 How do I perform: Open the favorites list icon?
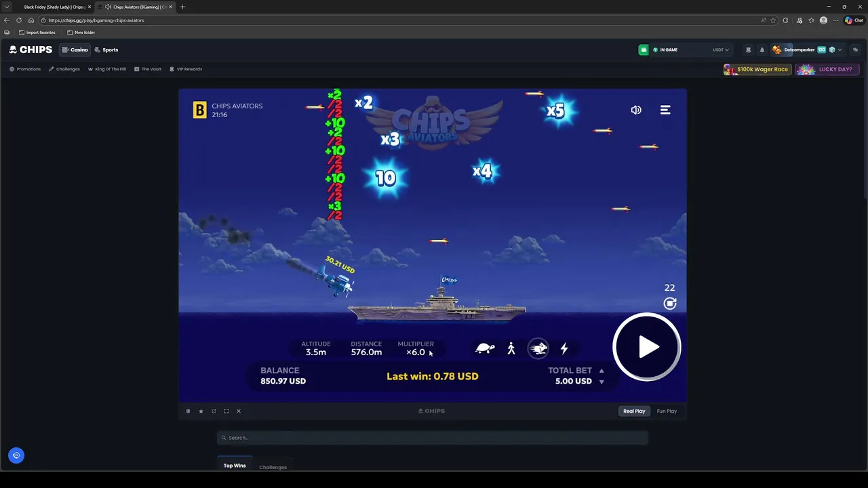point(811,20)
